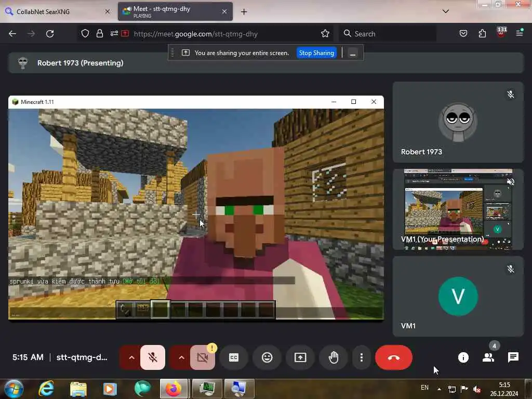Launch Internet Explorer from taskbar
532x399 pixels.
click(x=46, y=389)
